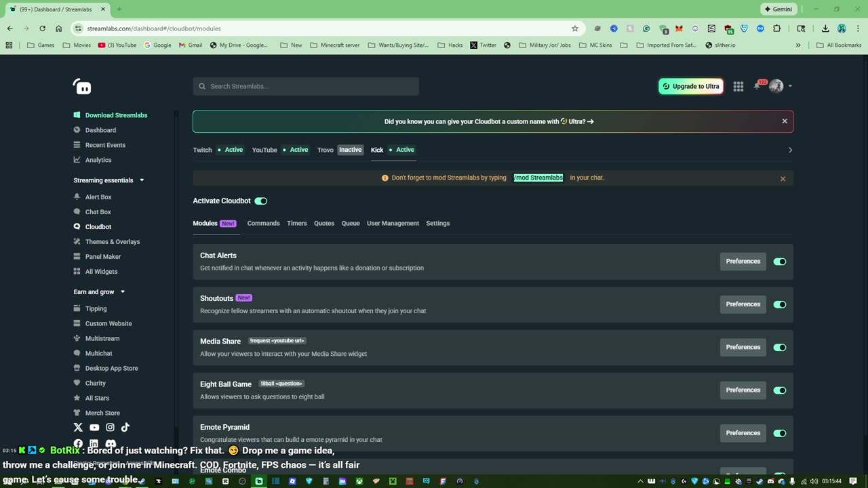Toggle Media Share module switch
Image resolution: width=868 pixels, height=488 pixels.
[x=780, y=348]
